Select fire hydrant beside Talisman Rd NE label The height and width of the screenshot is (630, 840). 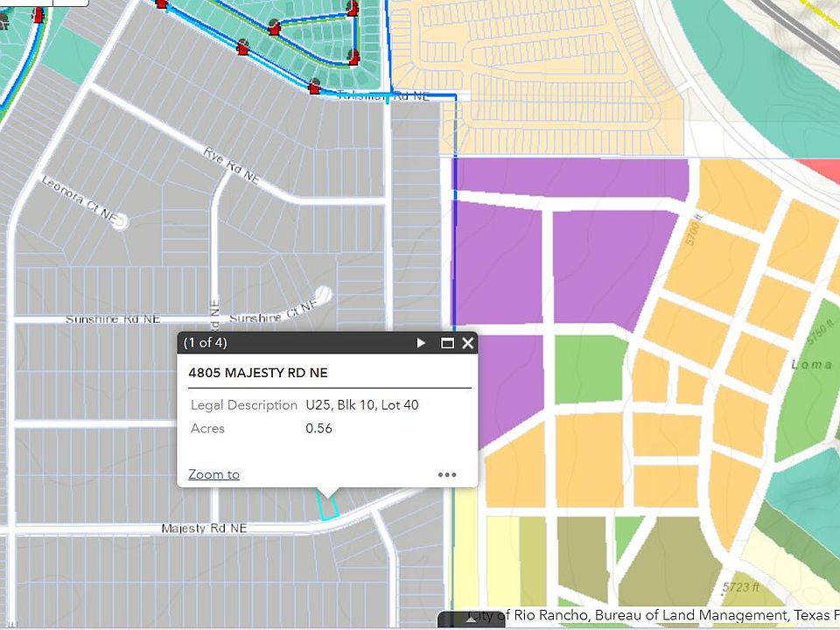(x=314, y=87)
